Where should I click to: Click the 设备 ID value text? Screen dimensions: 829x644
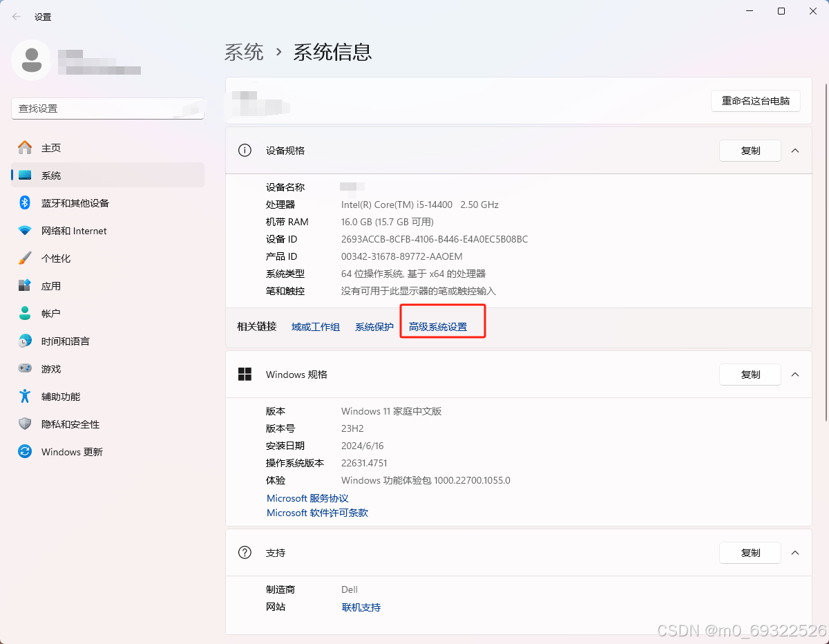(435, 239)
